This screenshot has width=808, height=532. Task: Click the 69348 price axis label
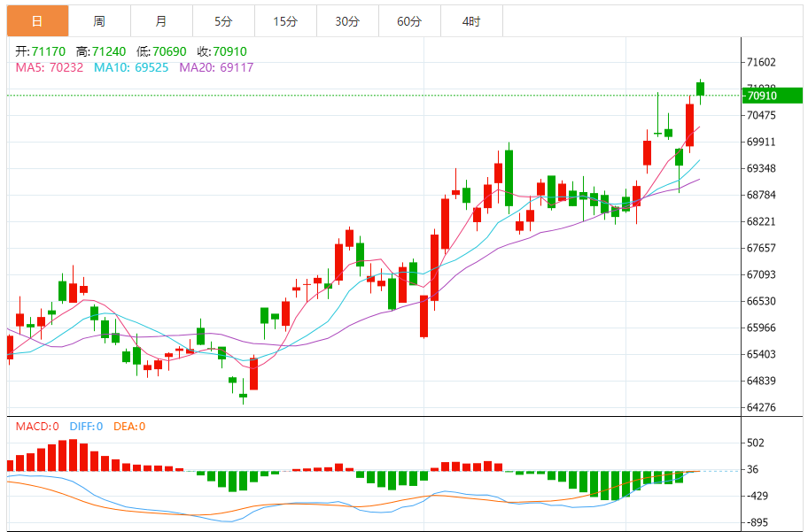click(x=761, y=168)
